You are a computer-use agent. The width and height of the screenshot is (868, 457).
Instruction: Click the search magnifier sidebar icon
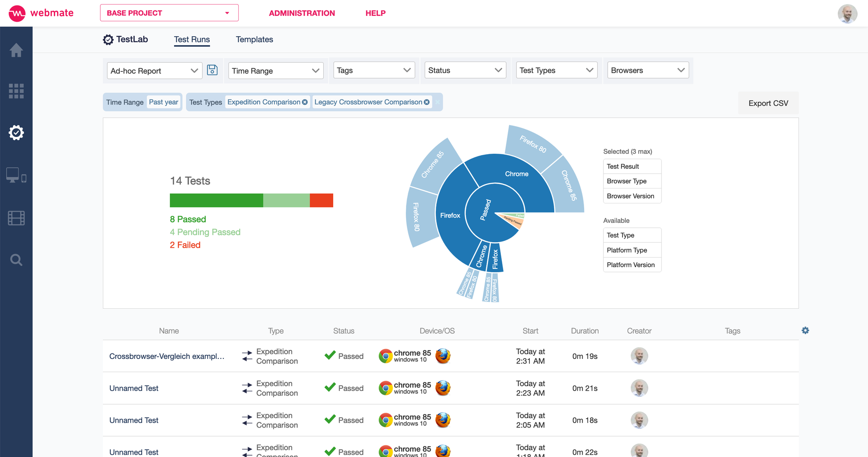(16, 260)
